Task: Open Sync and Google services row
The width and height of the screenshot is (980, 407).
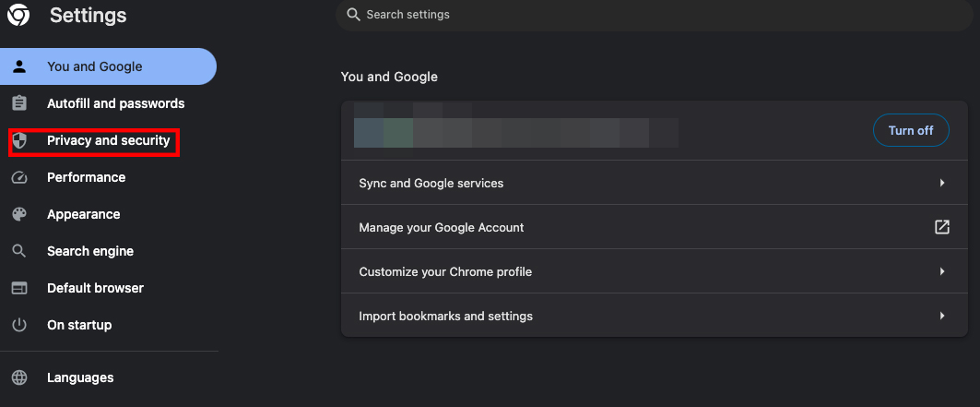Action: [x=655, y=183]
